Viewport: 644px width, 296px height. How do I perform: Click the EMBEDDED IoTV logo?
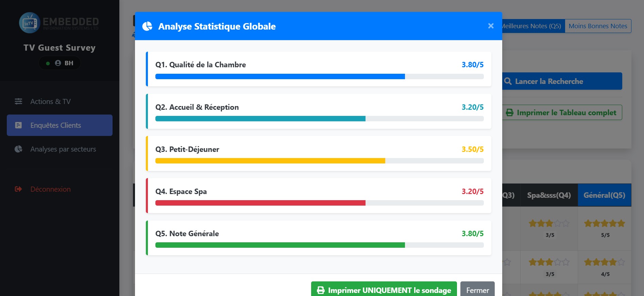pos(59,23)
